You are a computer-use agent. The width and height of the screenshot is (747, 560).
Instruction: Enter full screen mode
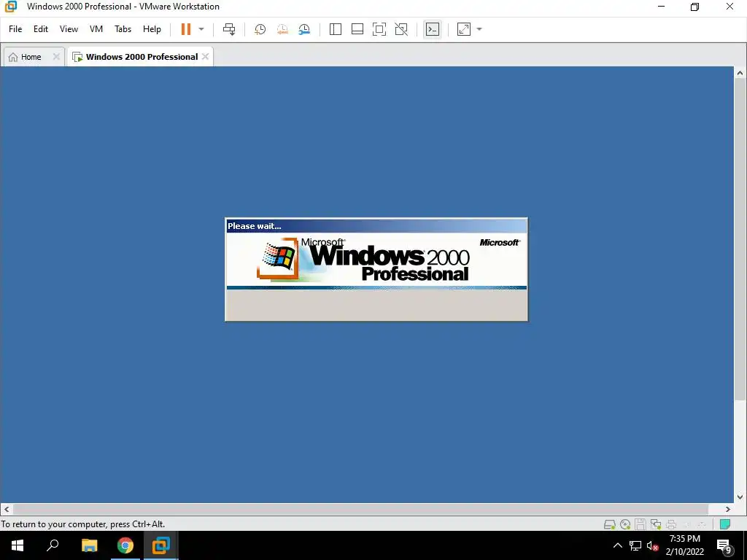click(379, 29)
